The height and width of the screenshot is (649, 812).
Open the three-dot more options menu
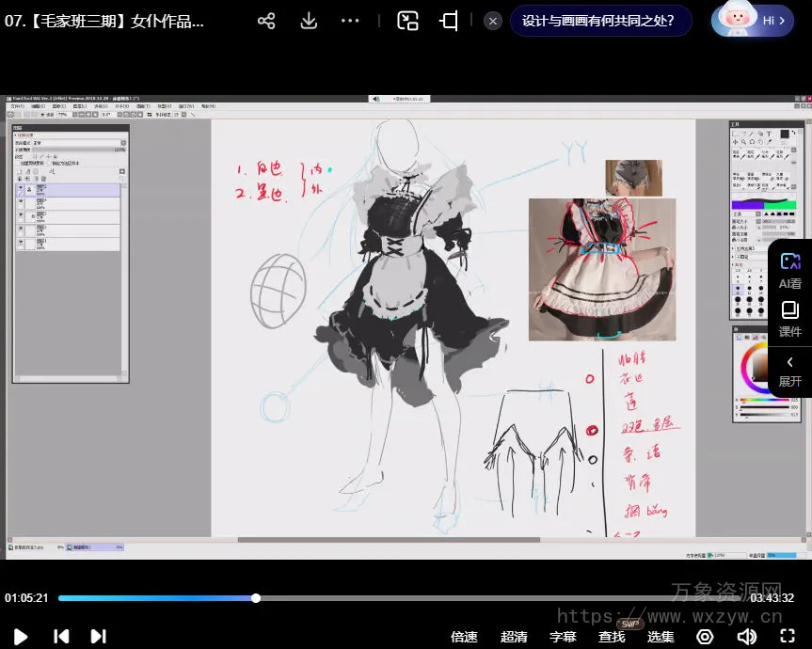tap(350, 21)
